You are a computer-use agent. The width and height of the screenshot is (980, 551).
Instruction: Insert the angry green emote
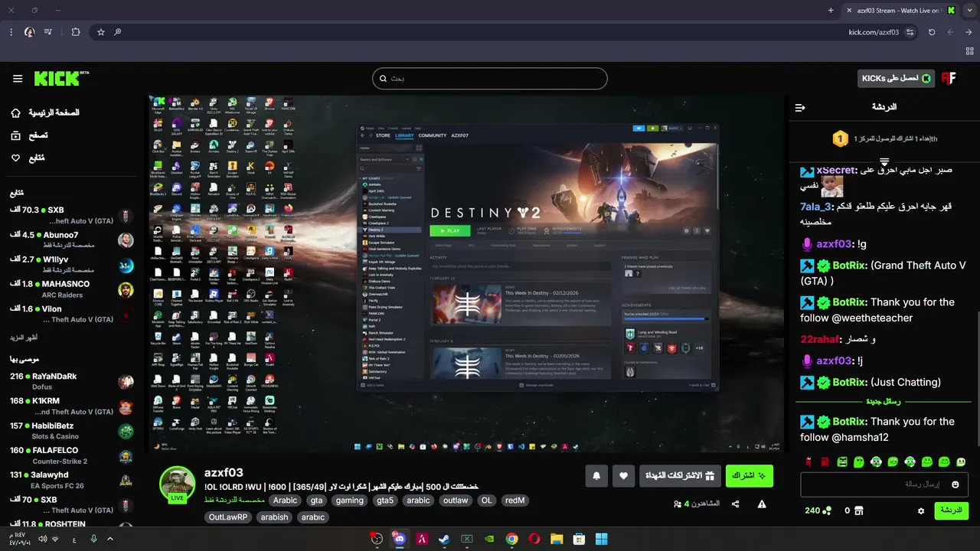pos(842,462)
